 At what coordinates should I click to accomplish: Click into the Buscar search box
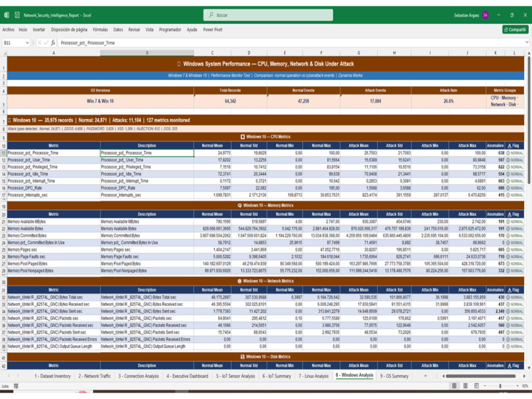pyautogui.click(x=268, y=15)
